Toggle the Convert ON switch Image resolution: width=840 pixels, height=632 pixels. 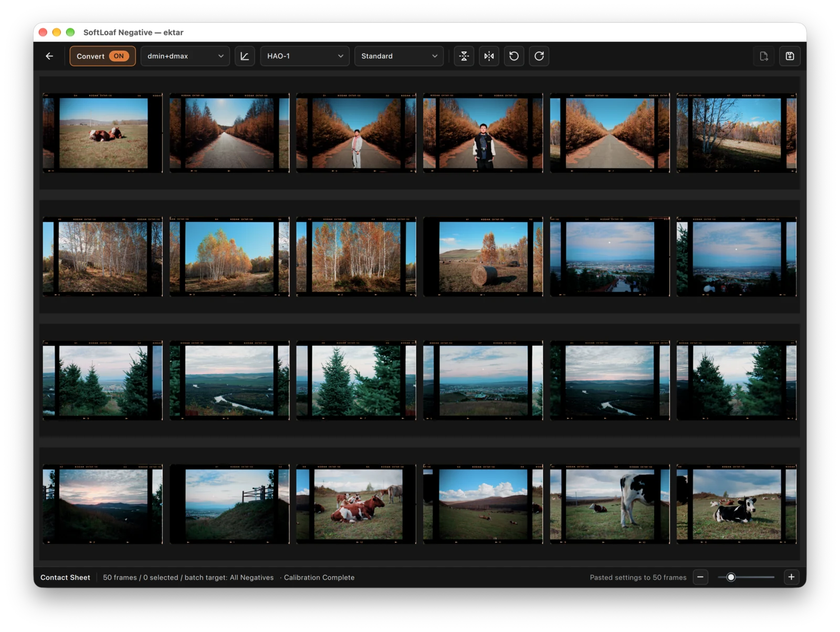(x=103, y=56)
